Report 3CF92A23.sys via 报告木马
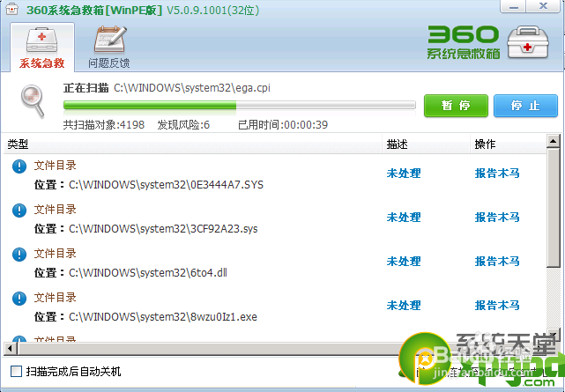 [x=497, y=218]
